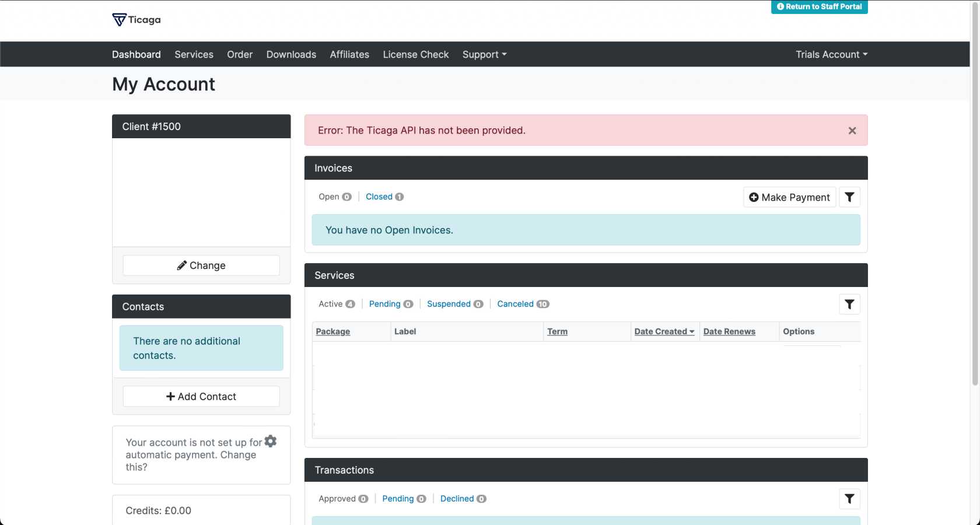980x525 pixels.
Task: Show Canceled services tab
Action: [523, 304]
